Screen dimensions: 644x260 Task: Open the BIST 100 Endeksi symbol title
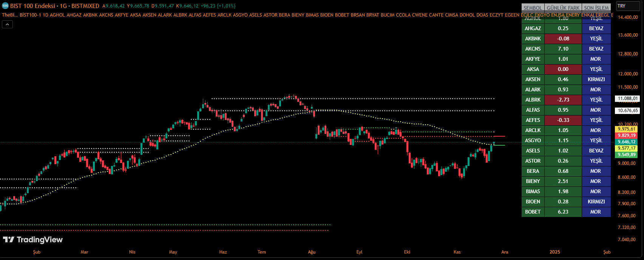click(x=54, y=6)
